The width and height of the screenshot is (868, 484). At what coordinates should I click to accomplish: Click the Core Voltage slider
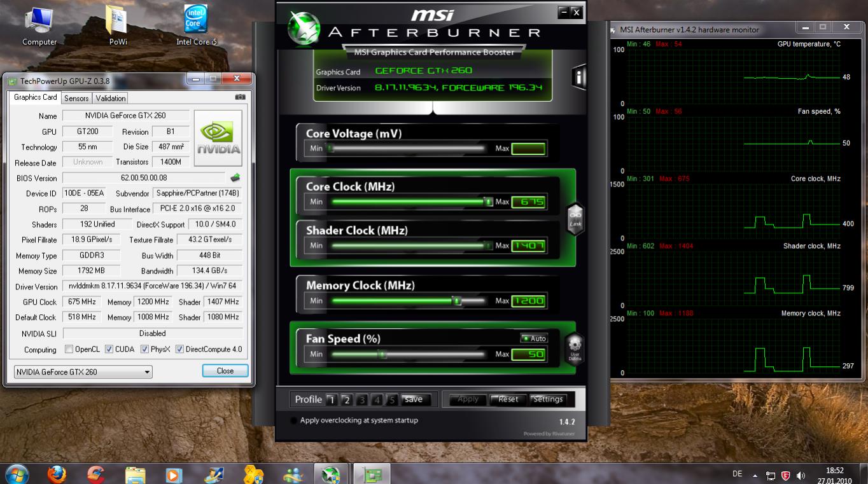pyautogui.click(x=407, y=148)
